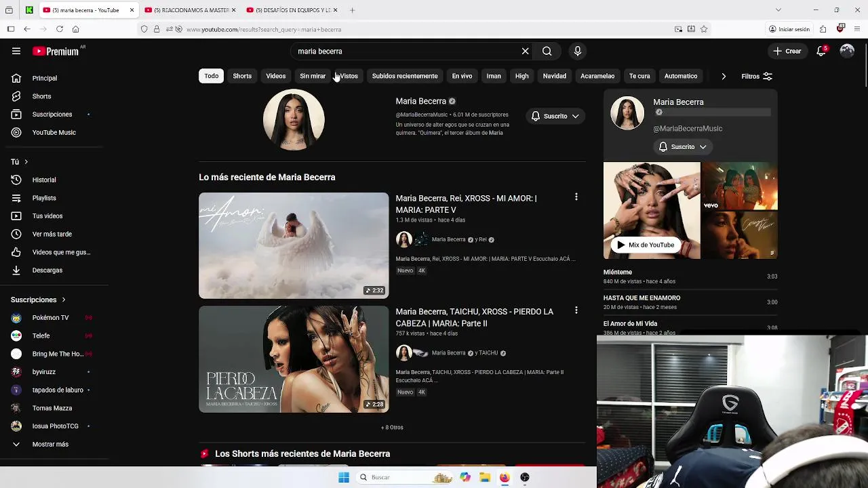
Task: Expand the Suscripciones section header
Action: (38, 300)
